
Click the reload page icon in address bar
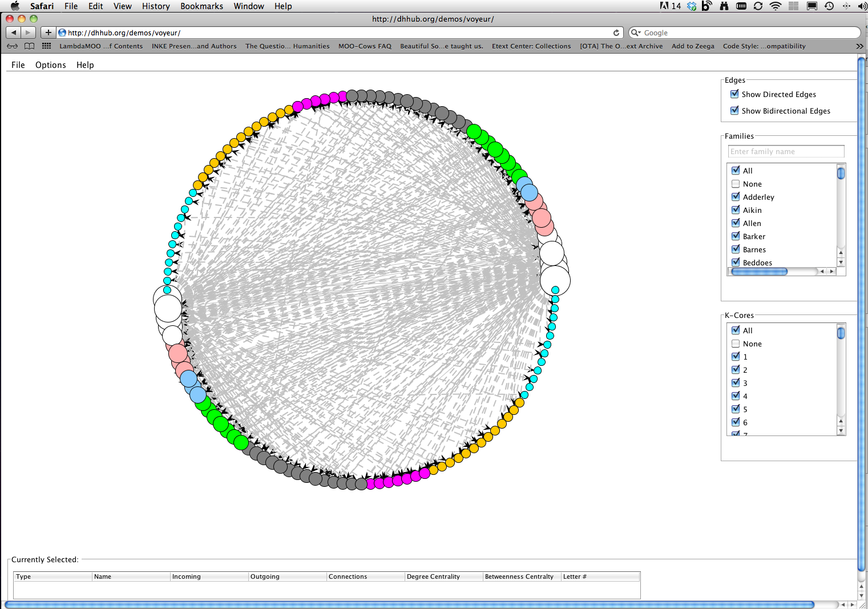click(616, 33)
